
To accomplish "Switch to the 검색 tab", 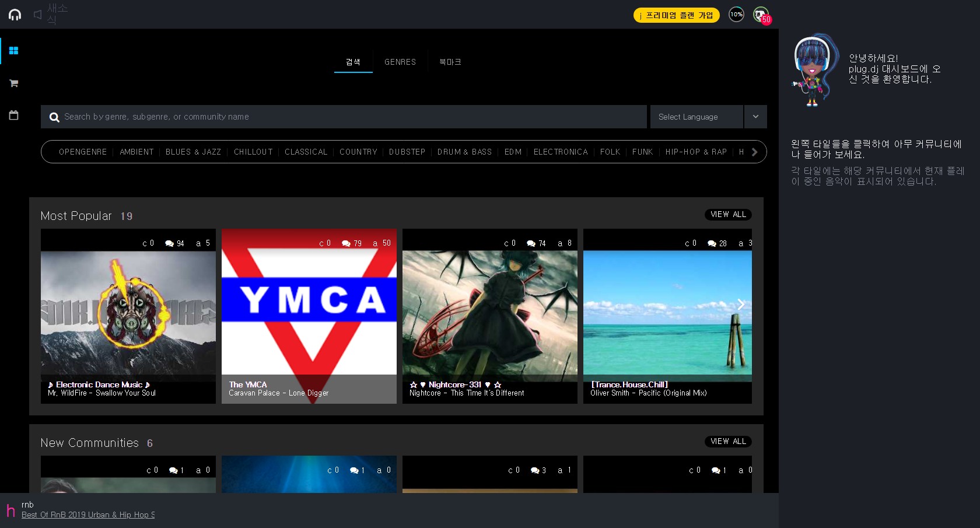I will [353, 62].
